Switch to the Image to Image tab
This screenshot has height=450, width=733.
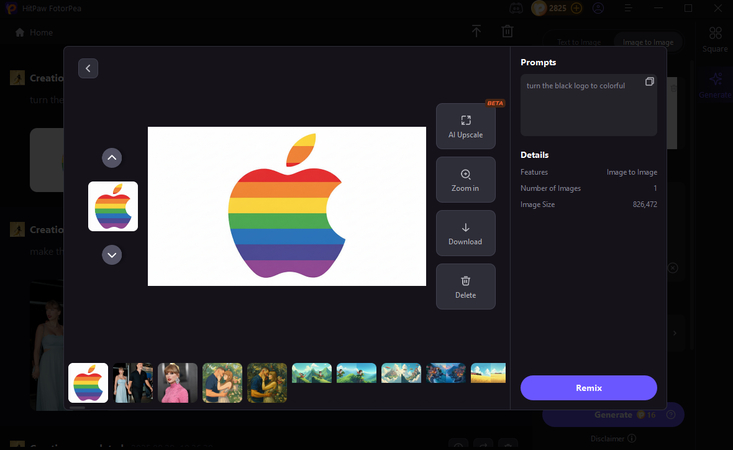[x=647, y=42]
